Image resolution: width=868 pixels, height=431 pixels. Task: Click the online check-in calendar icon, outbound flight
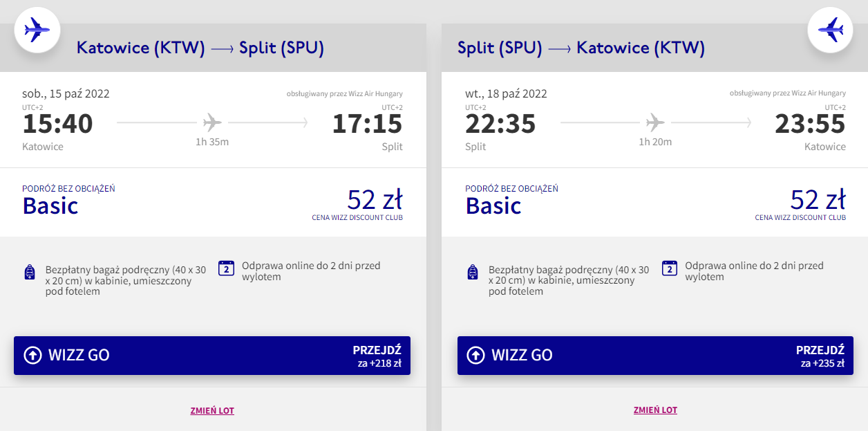[226, 268]
